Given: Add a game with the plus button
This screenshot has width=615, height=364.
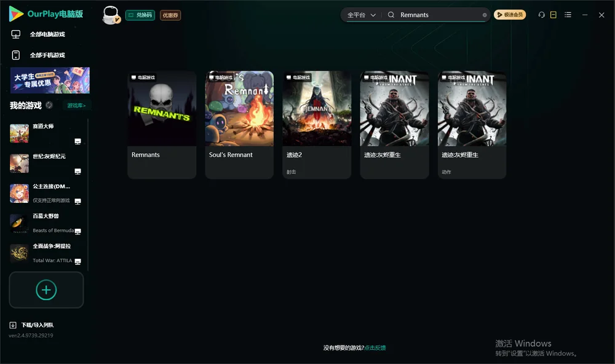Looking at the screenshot, I should (46, 290).
